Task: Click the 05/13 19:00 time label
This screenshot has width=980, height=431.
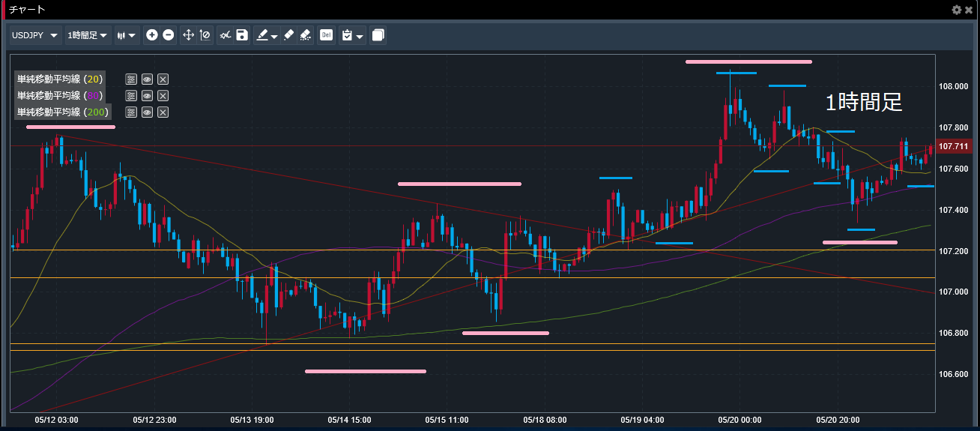Action: (x=252, y=421)
